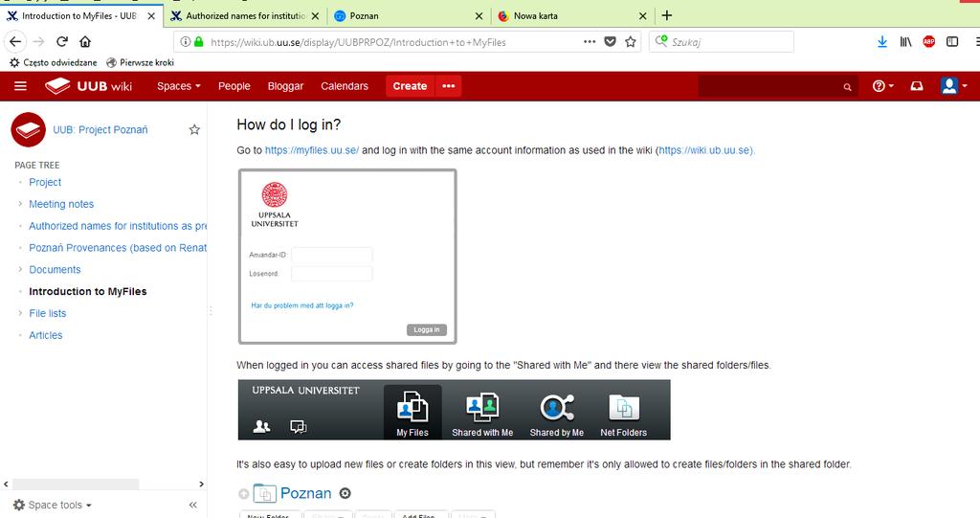Expand the File lists tree item

point(20,313)
